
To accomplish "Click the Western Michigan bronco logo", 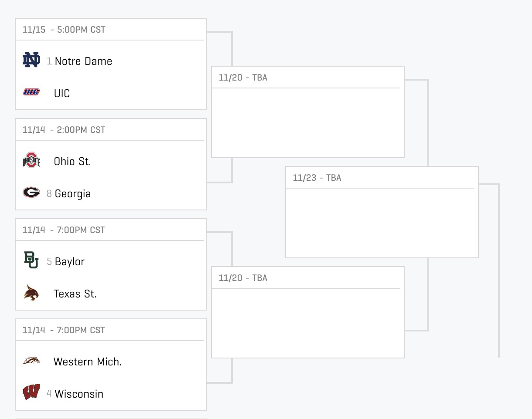I will pos(31,361).
